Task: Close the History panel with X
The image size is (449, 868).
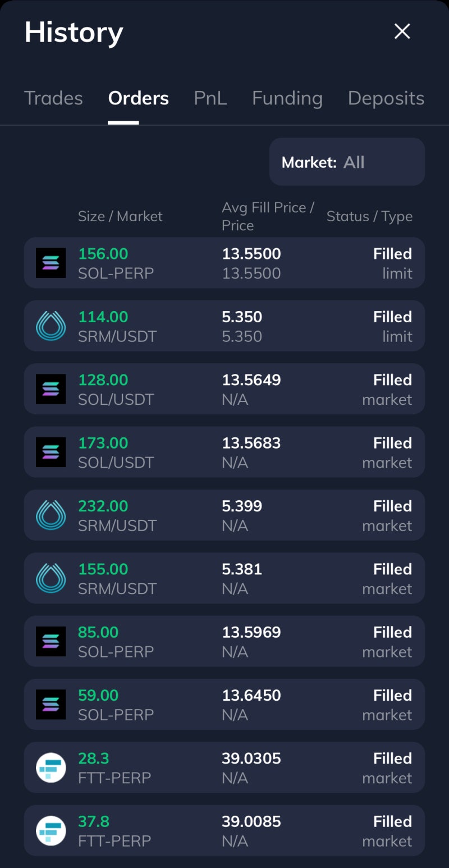Action: (402, 31)
